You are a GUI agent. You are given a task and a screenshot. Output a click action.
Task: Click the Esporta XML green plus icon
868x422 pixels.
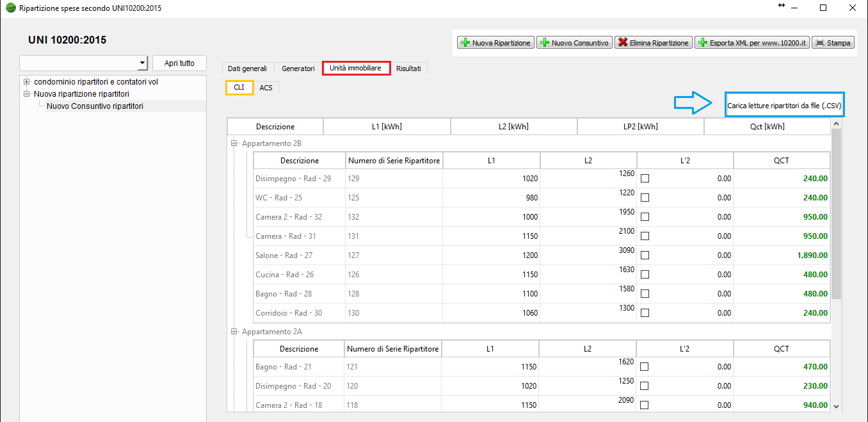coord(702,43)
